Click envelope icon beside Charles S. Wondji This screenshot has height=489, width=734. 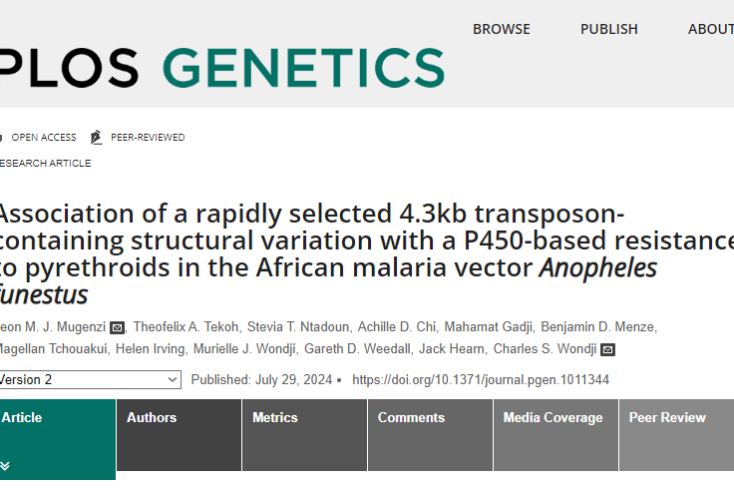tap(608, 350)
